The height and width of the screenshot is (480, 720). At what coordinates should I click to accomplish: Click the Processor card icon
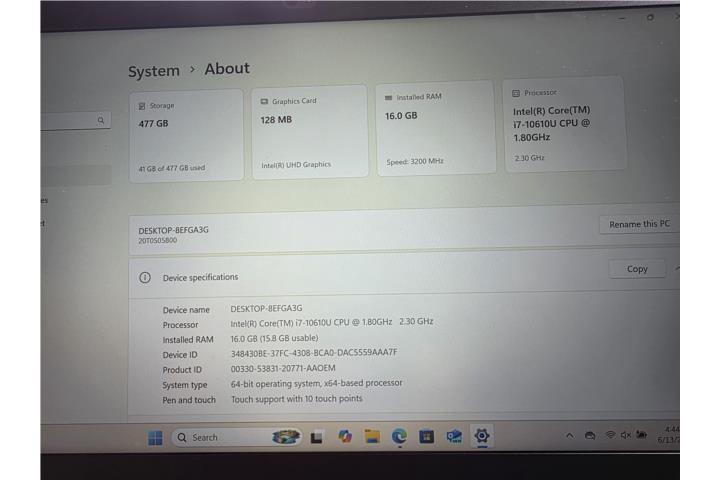tap(516, 93)
